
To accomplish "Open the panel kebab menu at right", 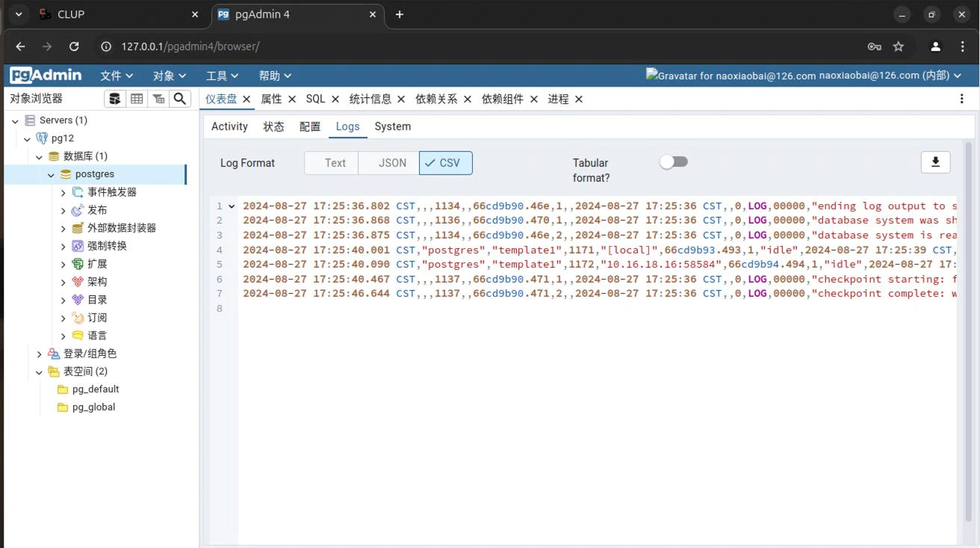I will [961, 99].
